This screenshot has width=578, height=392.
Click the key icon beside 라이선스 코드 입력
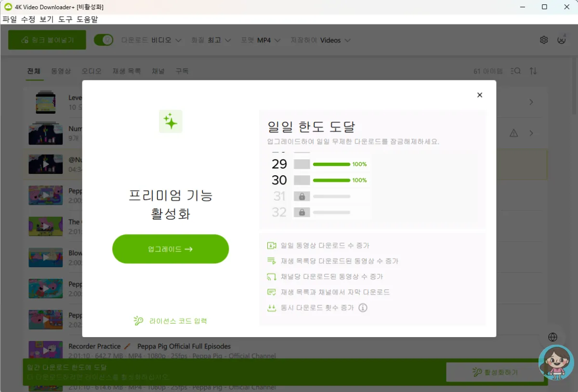coord(139,321)
